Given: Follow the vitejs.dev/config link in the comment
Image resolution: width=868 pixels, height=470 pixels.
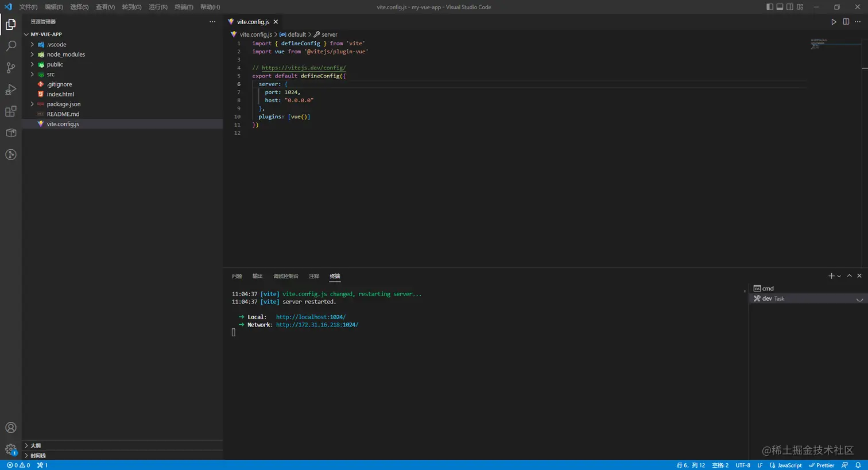Looking at the screenshot, I should 304,68.
